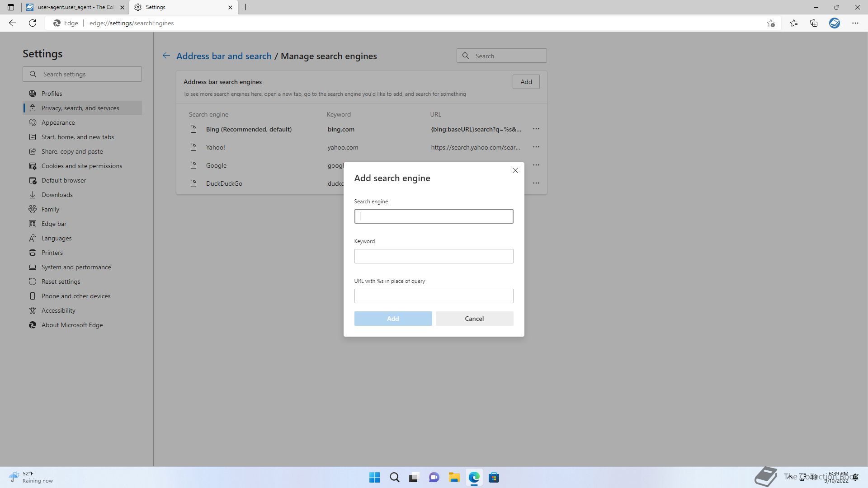The height and width of the screenshot is (488, 868).
Task: Open the Favorites list icon
Action: click(794, 23)
